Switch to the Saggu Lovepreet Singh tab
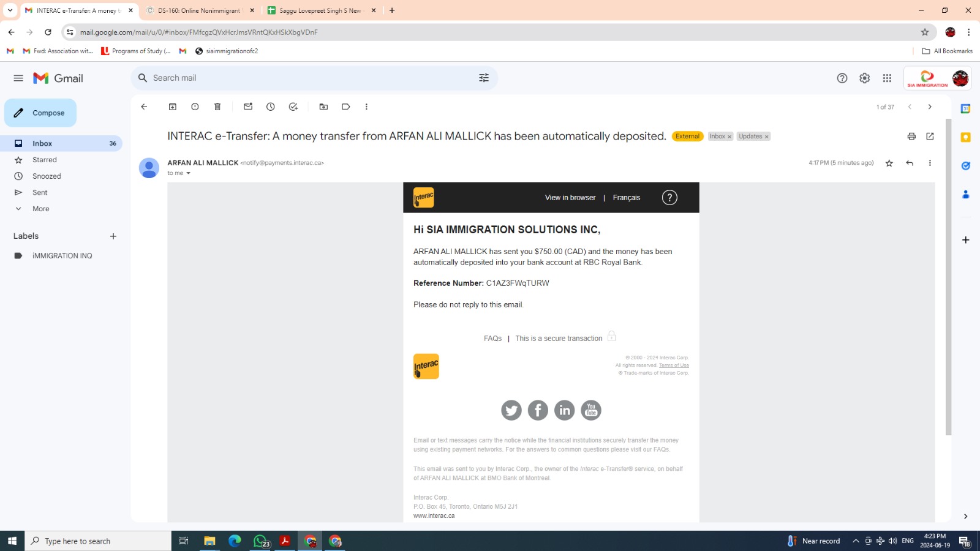Image resolution: width=980 pixels, height=551 pixels. click(322, 10)
